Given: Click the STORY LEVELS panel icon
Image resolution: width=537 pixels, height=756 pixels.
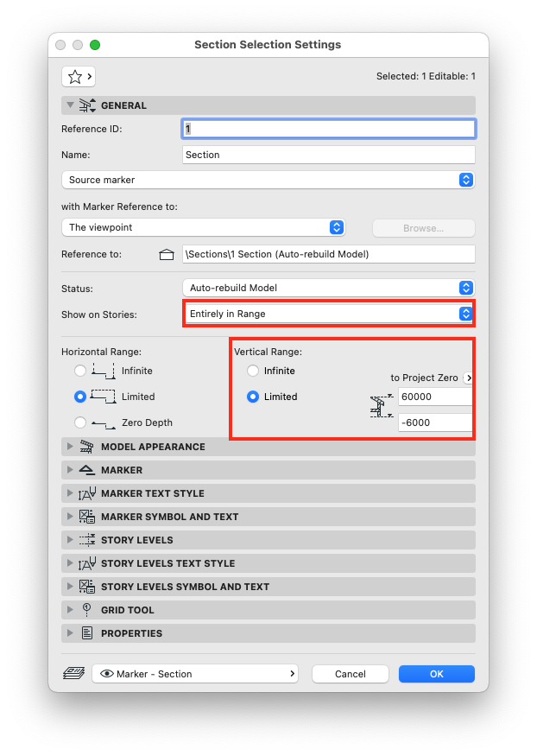Looking at the screenshot, I should [x=86, y=539].
